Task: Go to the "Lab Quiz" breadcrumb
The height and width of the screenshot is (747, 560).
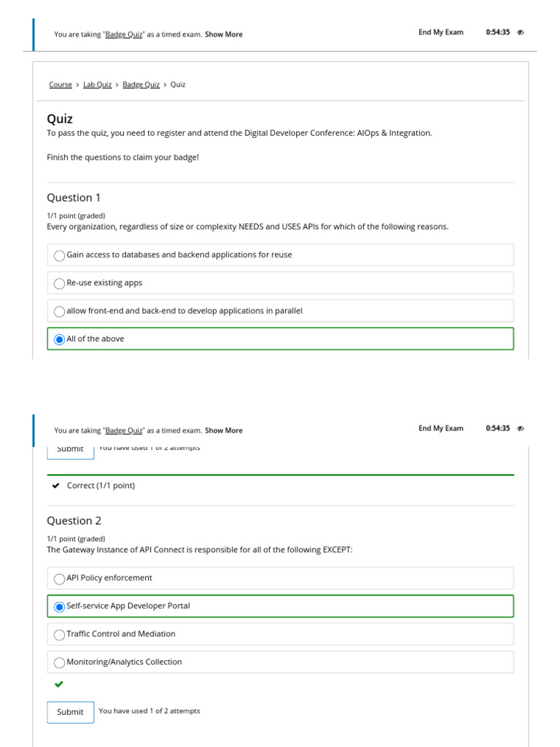Action: click(97, 85)
